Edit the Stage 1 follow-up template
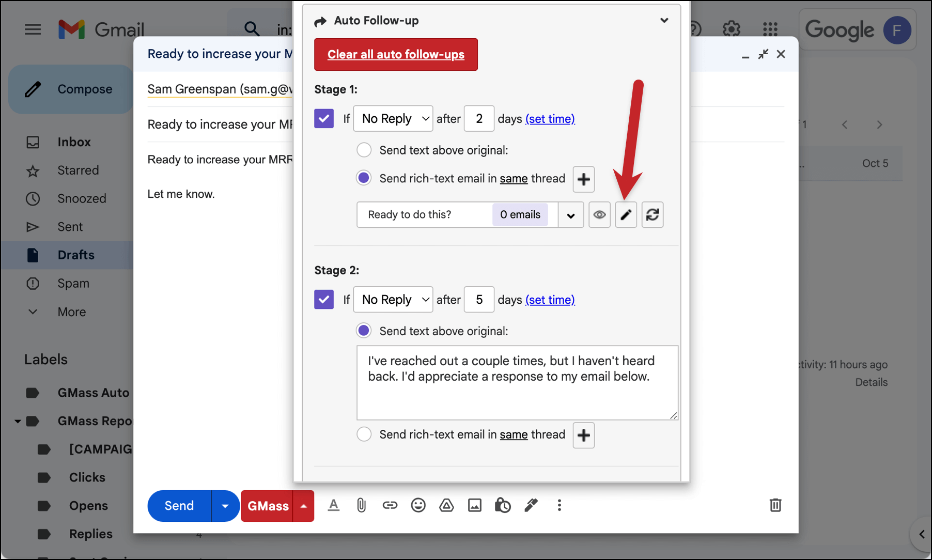 [626, 214]
